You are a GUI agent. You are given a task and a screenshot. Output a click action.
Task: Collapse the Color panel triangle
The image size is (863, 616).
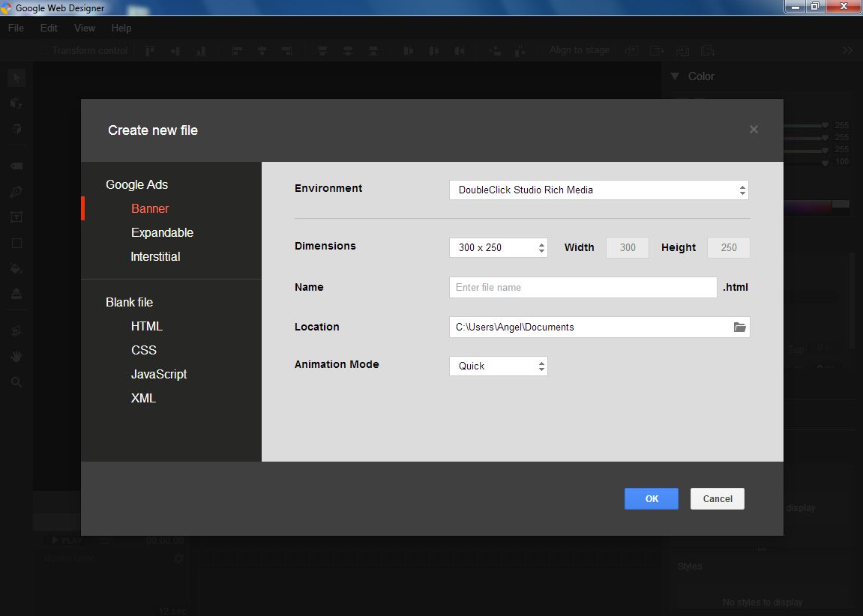click(x=675, y=76)
